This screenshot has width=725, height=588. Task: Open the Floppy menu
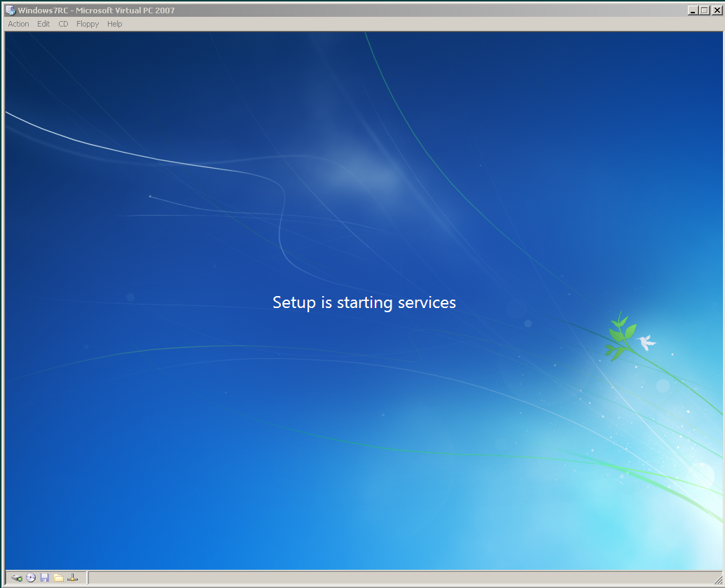tap(88, 24)
